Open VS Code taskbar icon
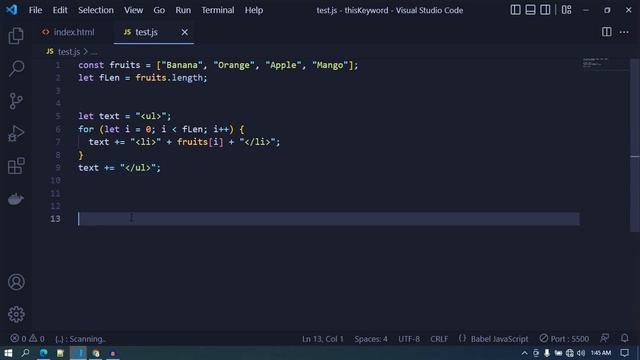 78,353
